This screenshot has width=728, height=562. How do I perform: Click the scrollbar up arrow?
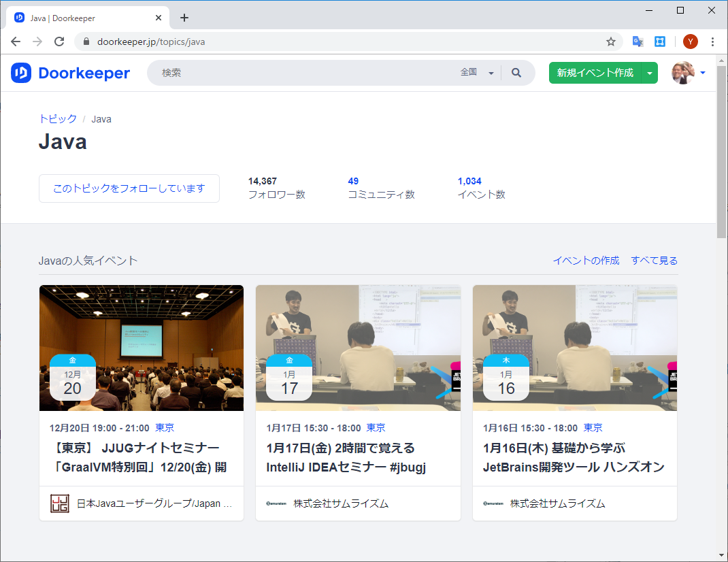click(x=721, y=61)
